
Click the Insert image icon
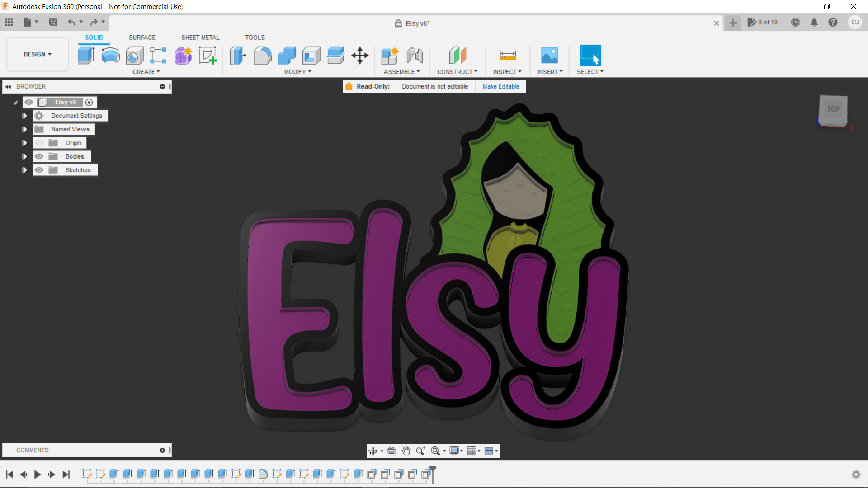pyautogui.click(x=549, y=56)
